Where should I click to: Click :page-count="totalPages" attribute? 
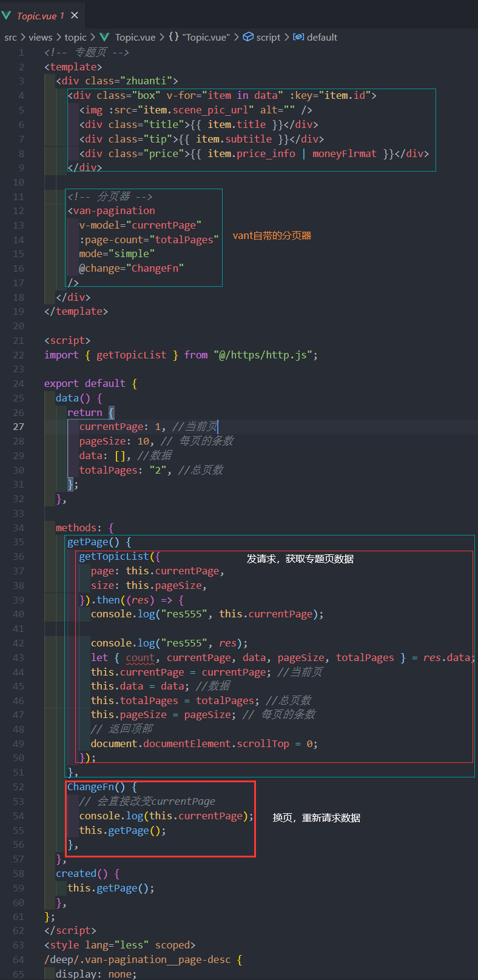149,240
